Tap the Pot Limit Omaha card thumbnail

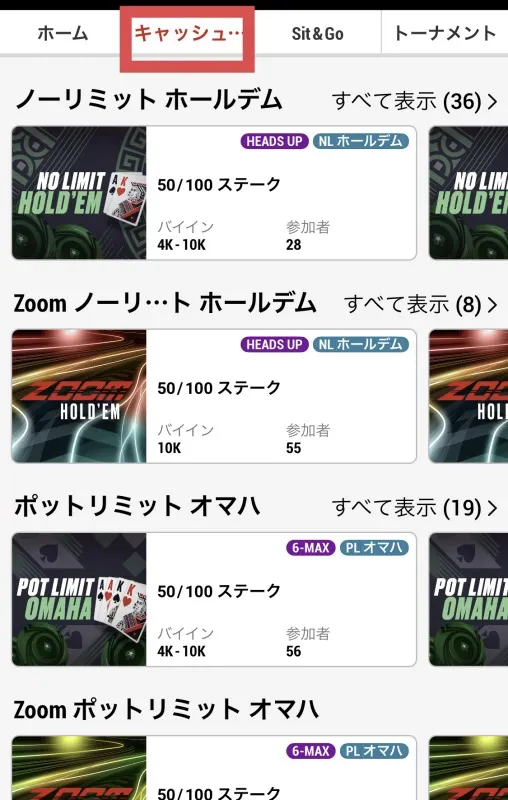(79, 599)
